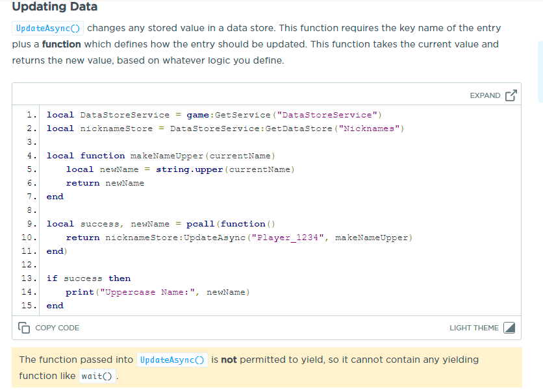Image resolution: width=543 pixels, height=392 pixels.
Task: Click the Updating Data heading
Action: (55, 7)
